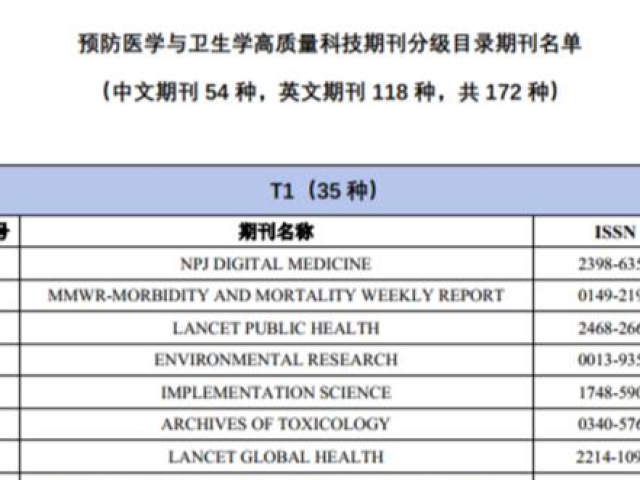This screenshot has width=640, height=480.
Task: Click the ISSN value starting 0340-57
Action: tap(609, 424)
